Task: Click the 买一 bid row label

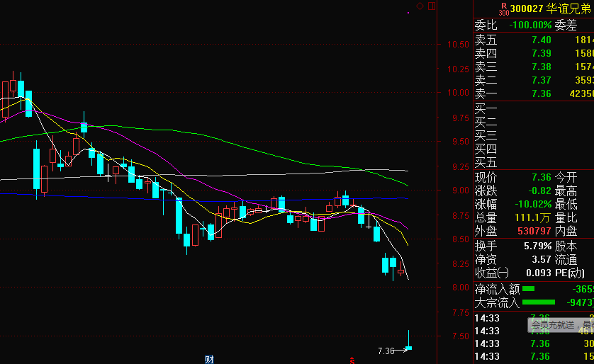Action: point(486,109)
